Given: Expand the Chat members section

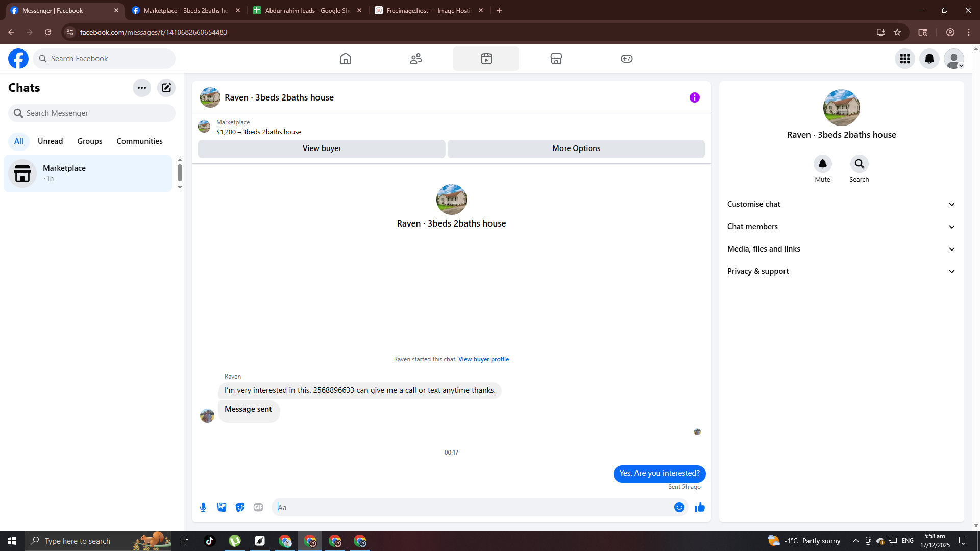Looking at the screenshot, I should 841,227.
